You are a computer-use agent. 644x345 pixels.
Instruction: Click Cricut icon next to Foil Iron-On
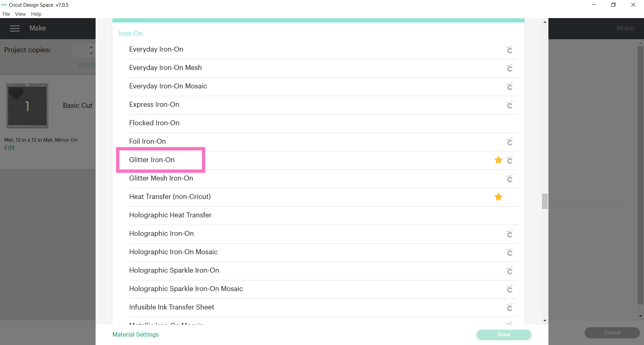(509, 142)
